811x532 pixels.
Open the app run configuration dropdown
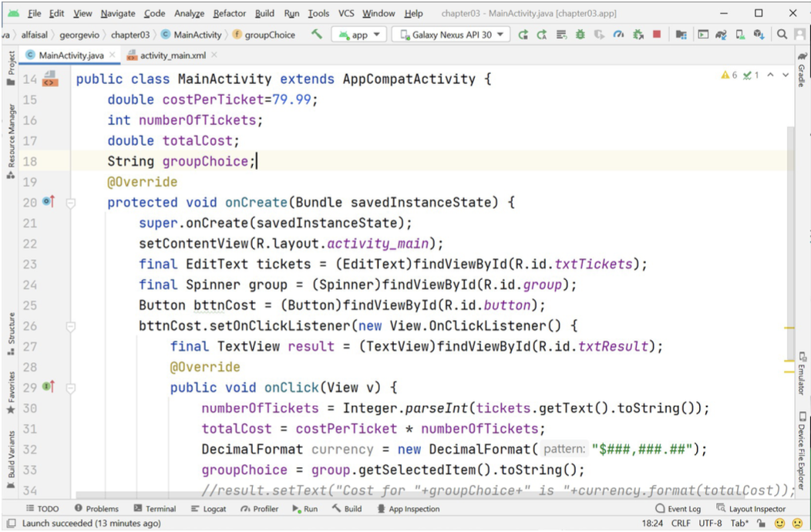point(359,35)
